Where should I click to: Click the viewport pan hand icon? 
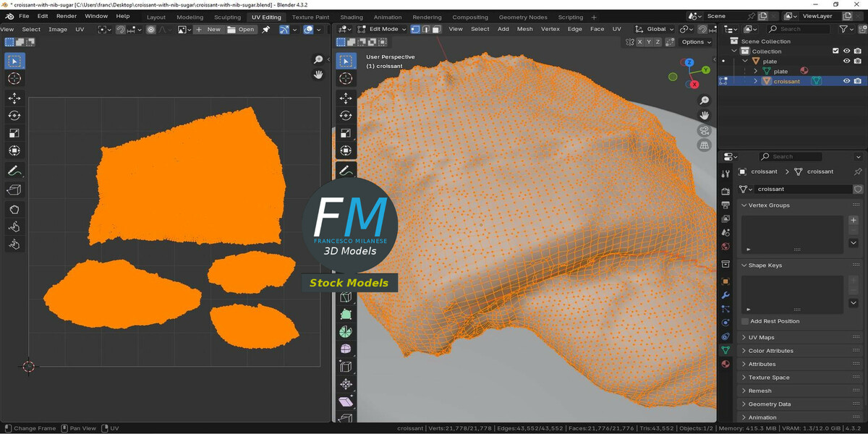click(704, 116)
